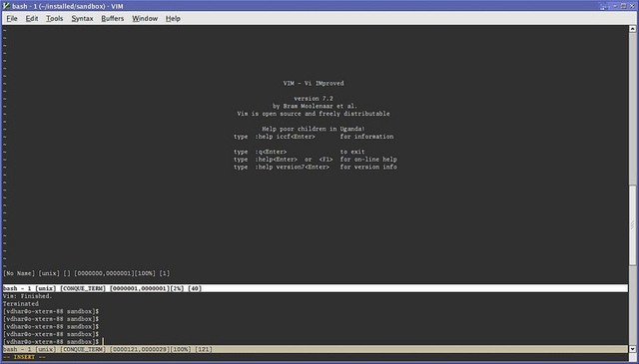This screenshot has height=364, width=639.
Task: Open the Edit menu
Action: [32, 18]
